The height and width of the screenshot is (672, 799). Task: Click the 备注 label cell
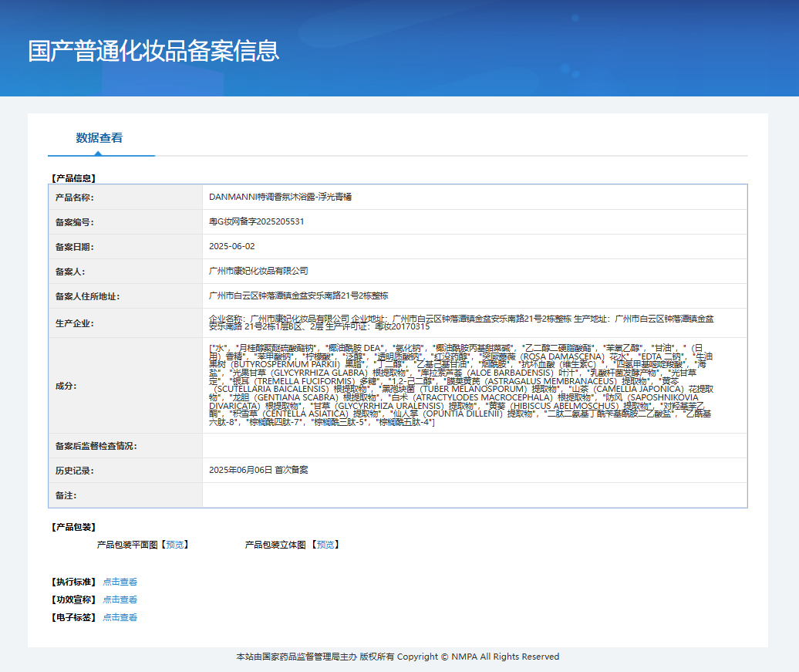(126, 495)
